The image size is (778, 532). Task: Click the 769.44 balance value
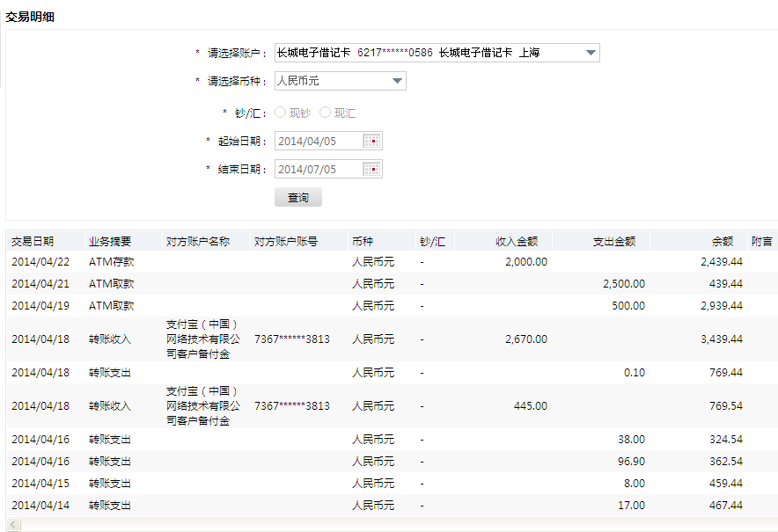726,372
